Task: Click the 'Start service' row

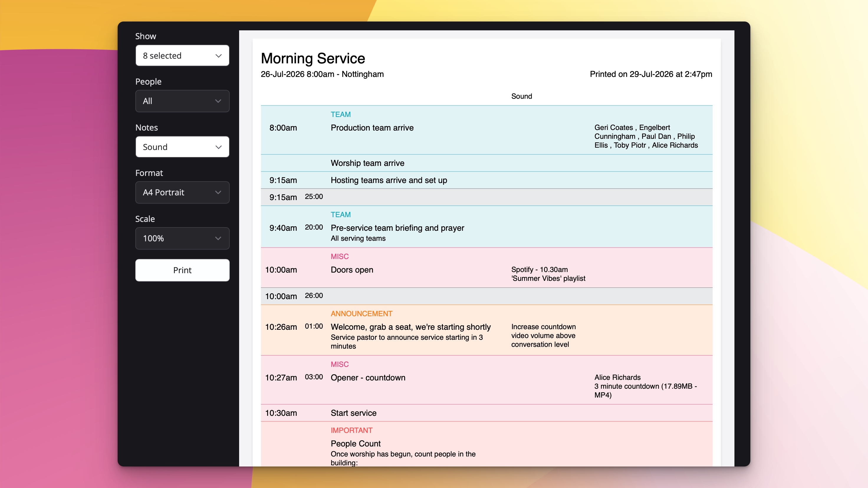Action: (x=486, y=413)
